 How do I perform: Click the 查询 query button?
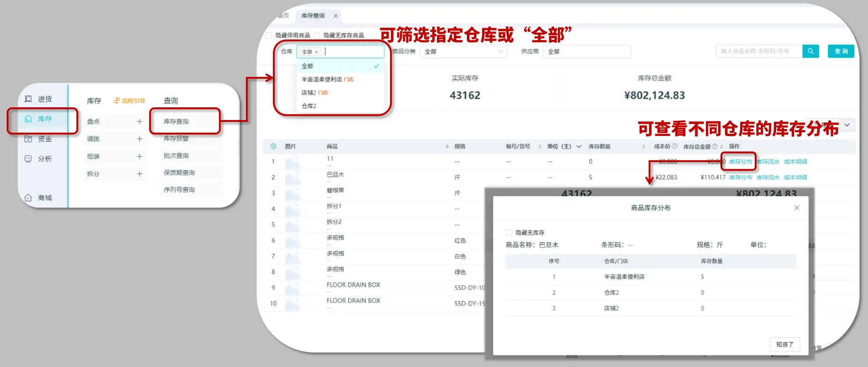coord(841,51)
